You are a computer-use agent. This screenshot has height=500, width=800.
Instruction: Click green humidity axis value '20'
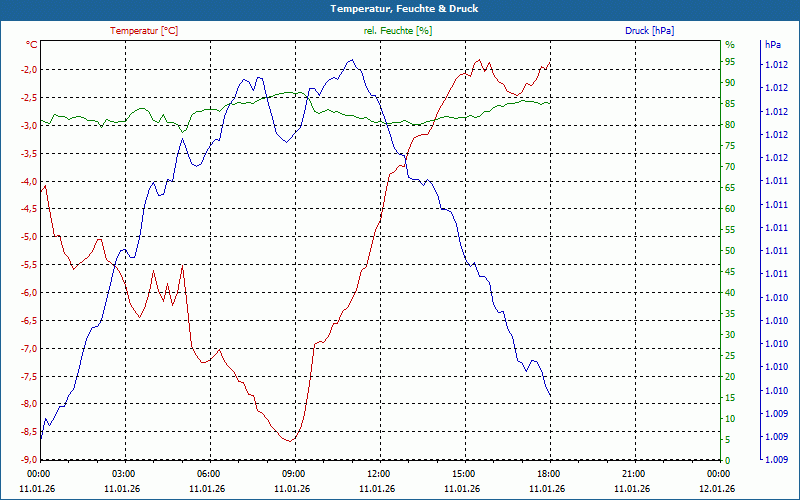point(730,377)
